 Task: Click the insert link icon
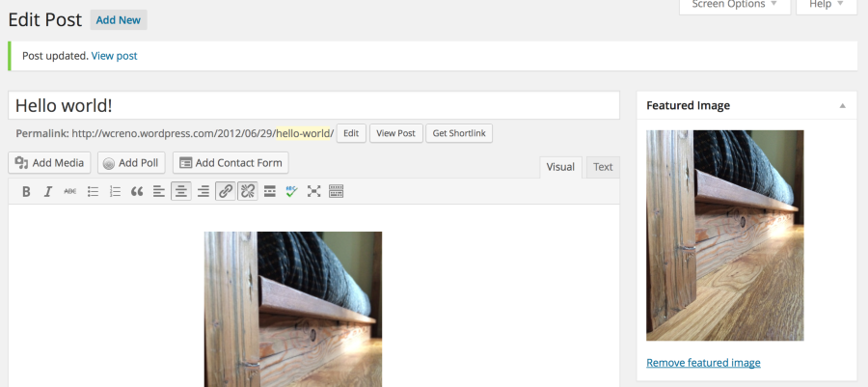tap(226, 192)
